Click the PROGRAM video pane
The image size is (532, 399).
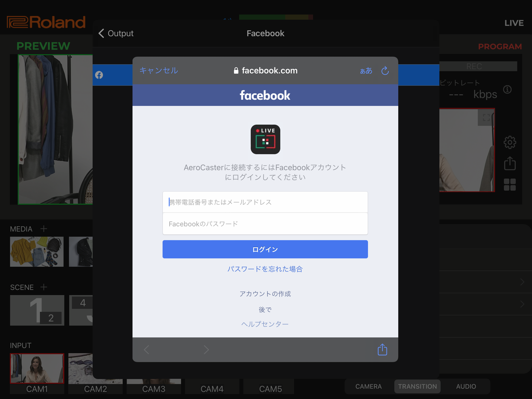click(467, 150)
